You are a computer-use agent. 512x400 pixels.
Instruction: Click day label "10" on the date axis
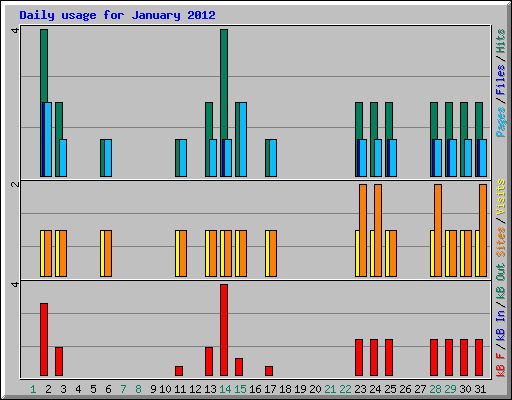(165, 389)
